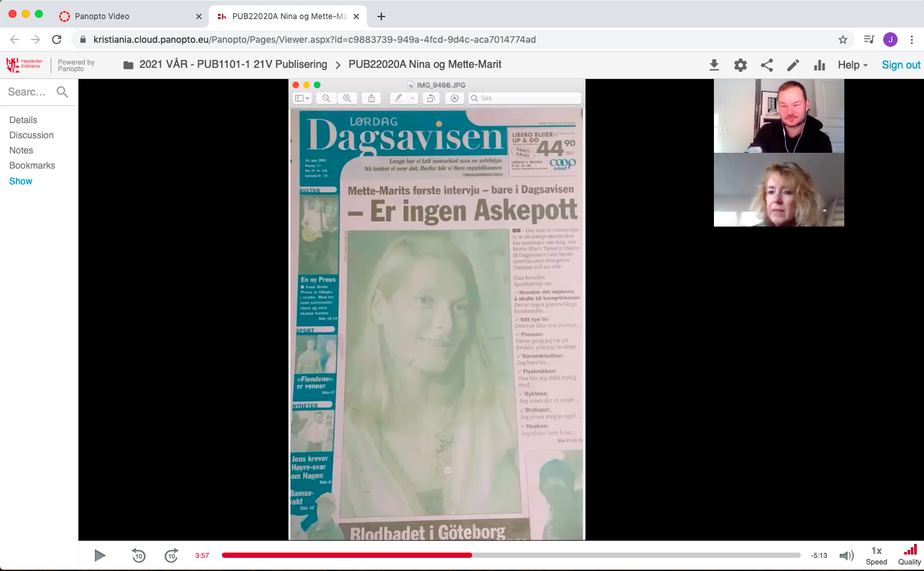Image resolution: width=924 pixels, height=571 pixels.
Task: Click the Preview share icon in video
Action: [x=371, y=98]
